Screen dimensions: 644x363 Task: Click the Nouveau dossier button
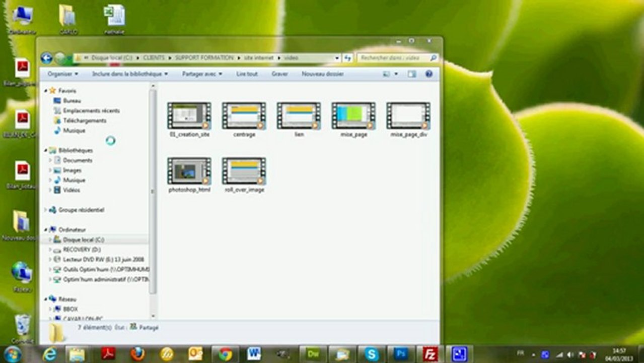(x=322, y=74)
